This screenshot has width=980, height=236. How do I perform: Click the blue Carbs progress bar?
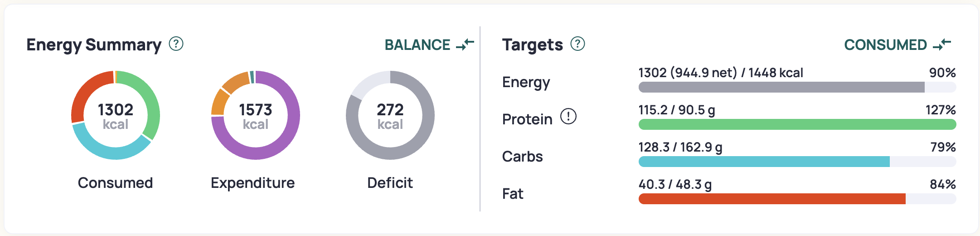[764, 162]
